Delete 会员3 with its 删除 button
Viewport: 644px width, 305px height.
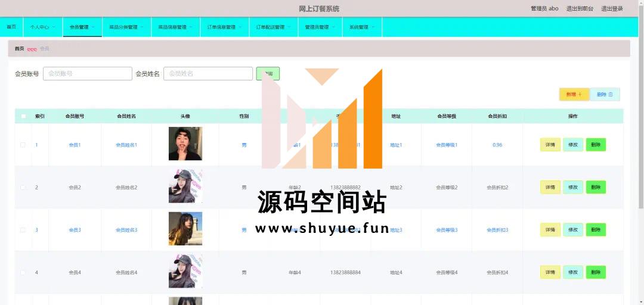pyautogui.click(x=596, y=230)
